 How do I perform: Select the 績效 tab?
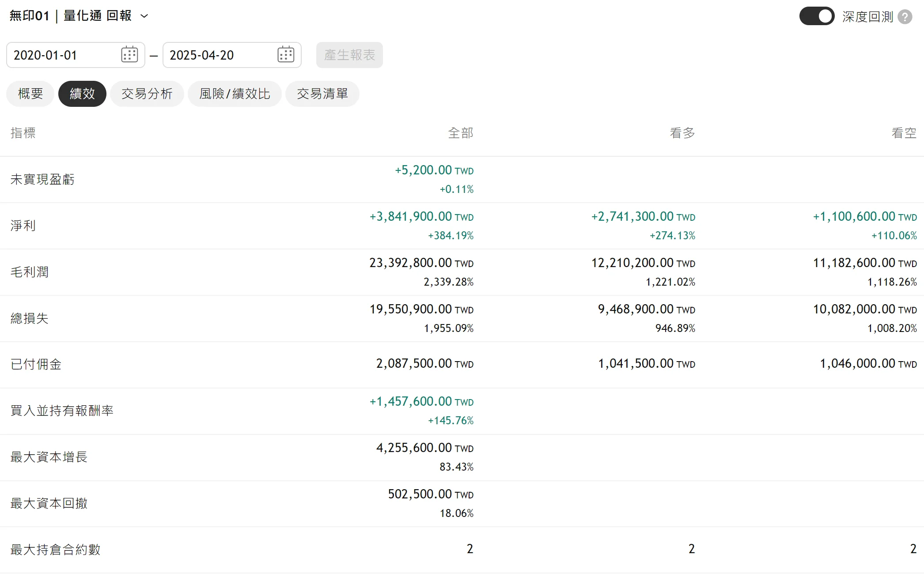pyautogui.click(x=82, y=94)
